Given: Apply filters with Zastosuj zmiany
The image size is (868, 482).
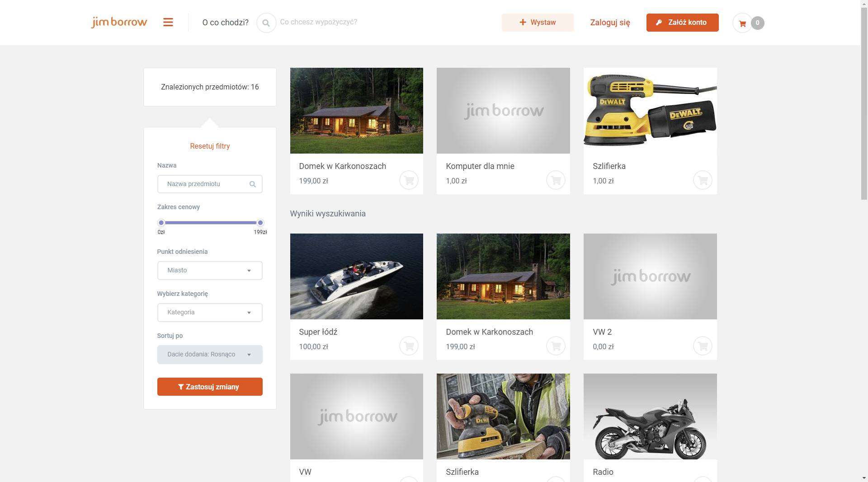Looking at the screenshot, I should 210,387.
